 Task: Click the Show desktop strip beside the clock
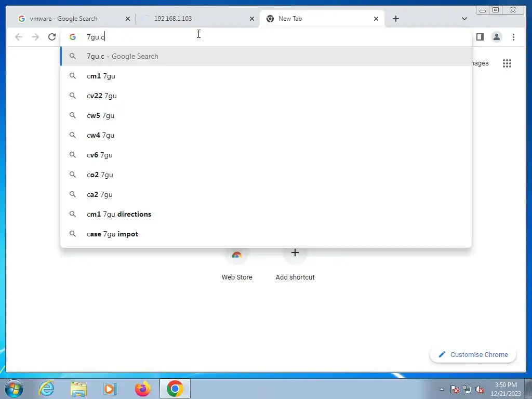tap(528, 389)
